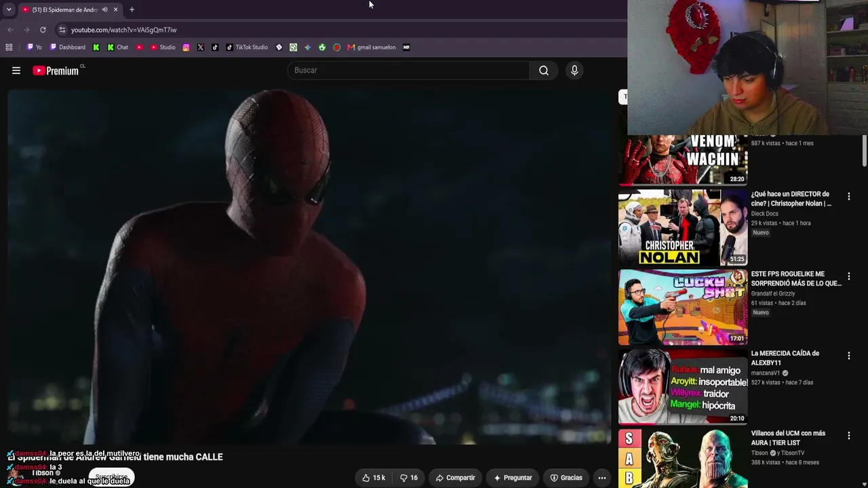Open the last black square bookmark
The width and height of the screenshot is (868, 488).
tap(406, 47)
